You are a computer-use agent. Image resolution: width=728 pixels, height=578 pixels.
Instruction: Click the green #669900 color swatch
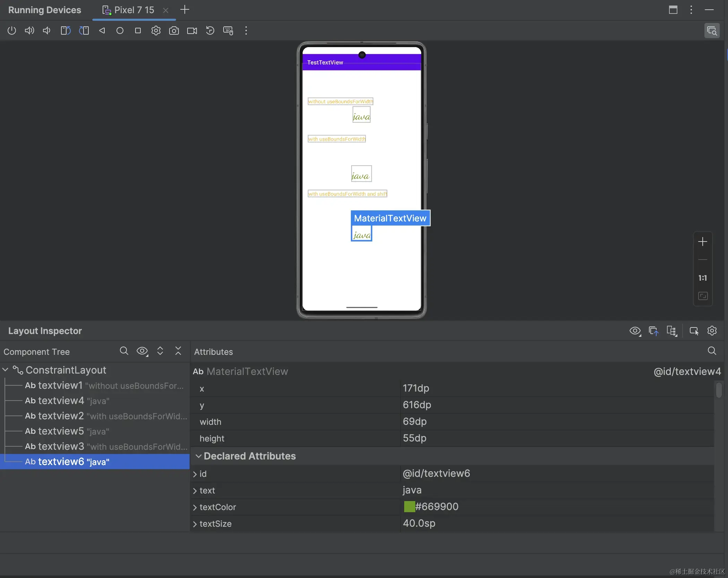[409, 507]
